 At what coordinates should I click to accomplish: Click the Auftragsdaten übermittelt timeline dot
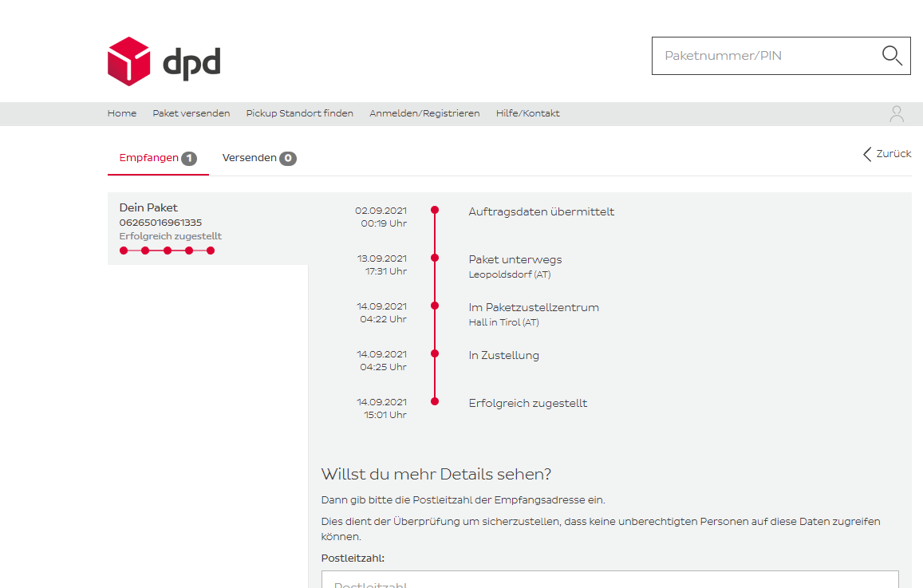[435, 210]
